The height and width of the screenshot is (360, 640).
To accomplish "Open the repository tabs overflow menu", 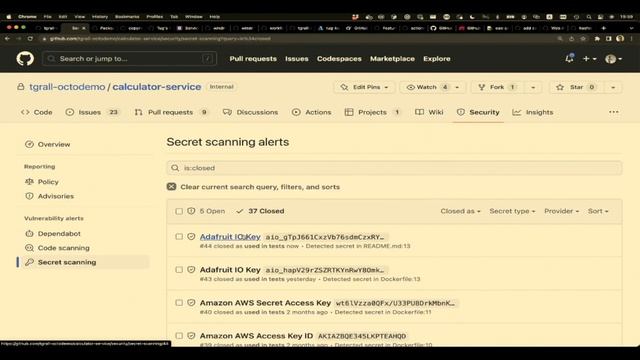I will [613, 112].
